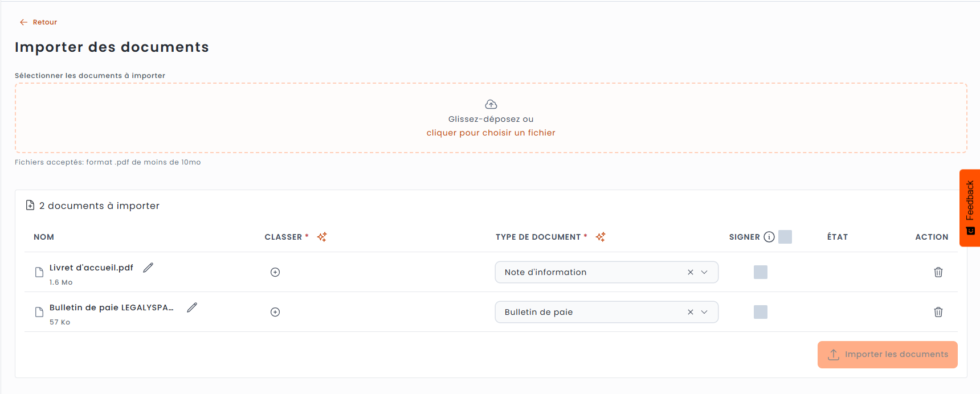Image resolution: width=980 pixels, height=394 pixels.
Task: Click the document icon beside '2 documents à importer'
Action: [x=30, y=205]
